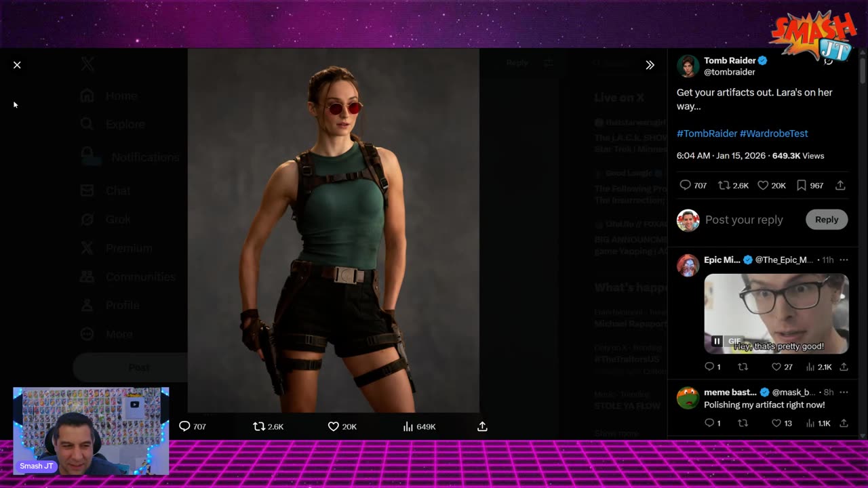Open the Tomb Raider profile avatar

(x=688, y=66)
